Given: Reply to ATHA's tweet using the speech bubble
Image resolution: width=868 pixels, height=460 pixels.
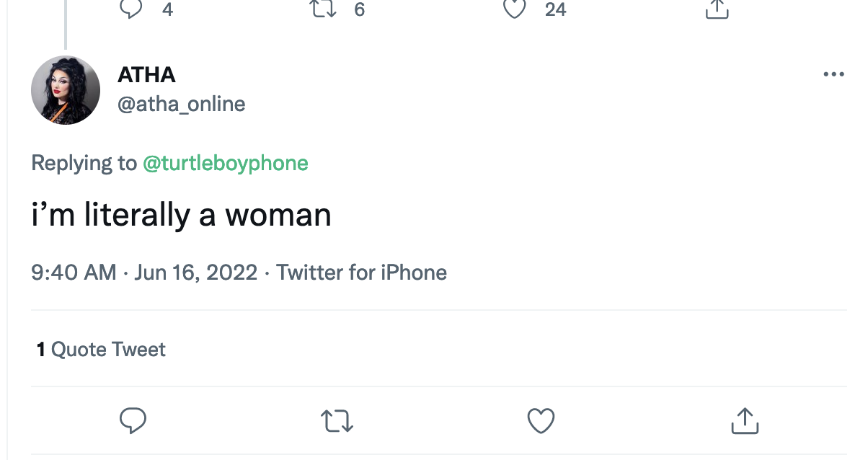Looking at the screenshot, I should pos(133,421).
